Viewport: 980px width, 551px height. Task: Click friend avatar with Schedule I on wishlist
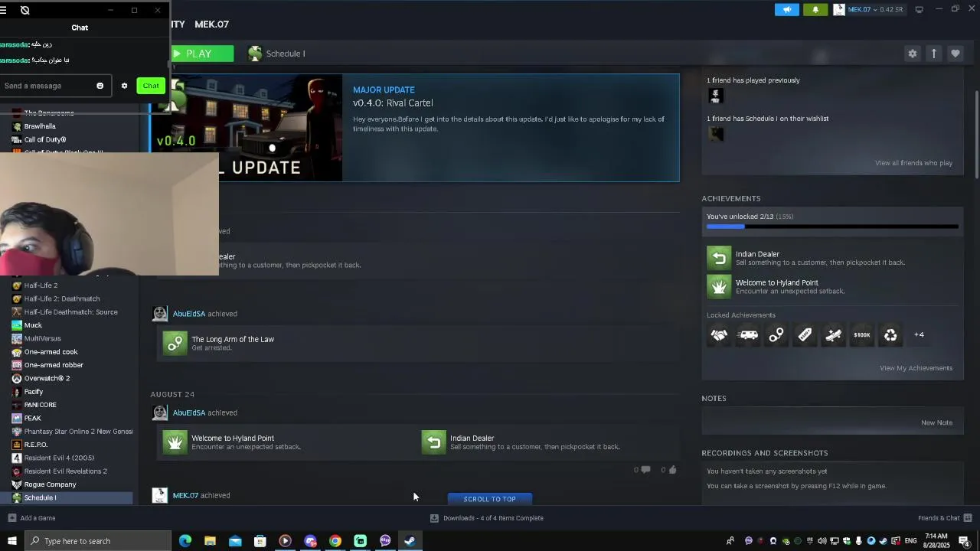tap(716, 134)
